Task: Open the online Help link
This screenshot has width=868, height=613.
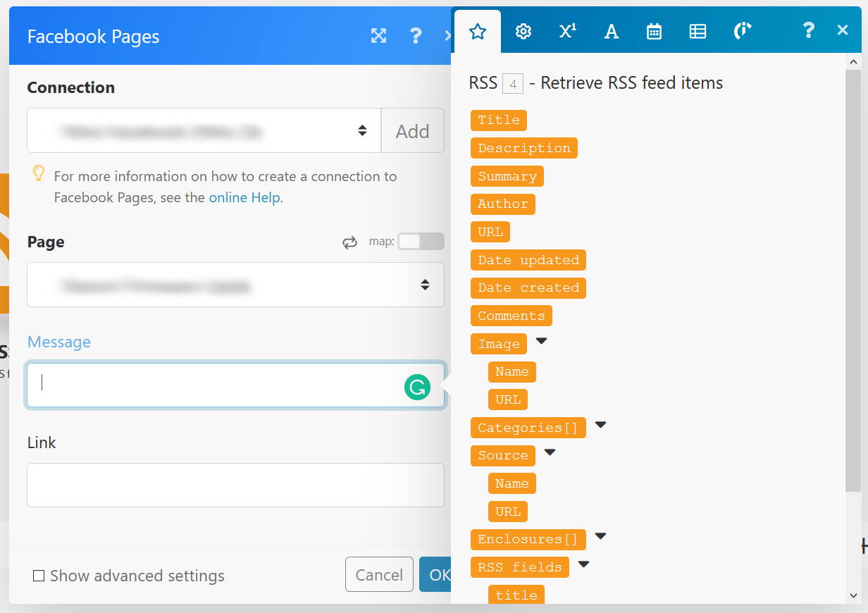Action: tap(244, 197)
